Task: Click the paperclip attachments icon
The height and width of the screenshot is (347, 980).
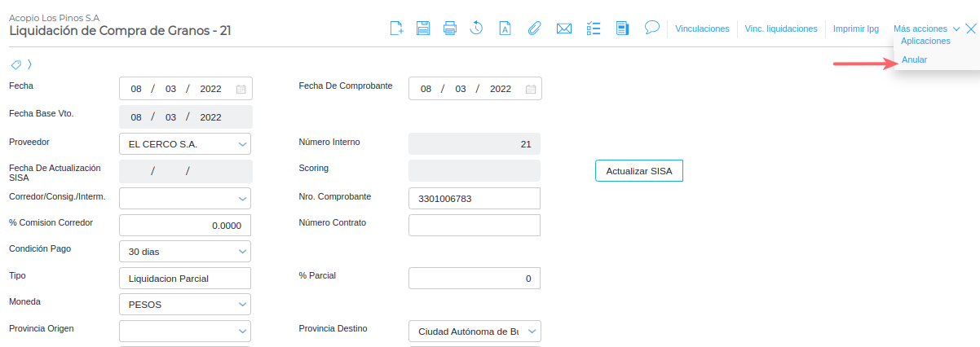Action: point(535,29)
